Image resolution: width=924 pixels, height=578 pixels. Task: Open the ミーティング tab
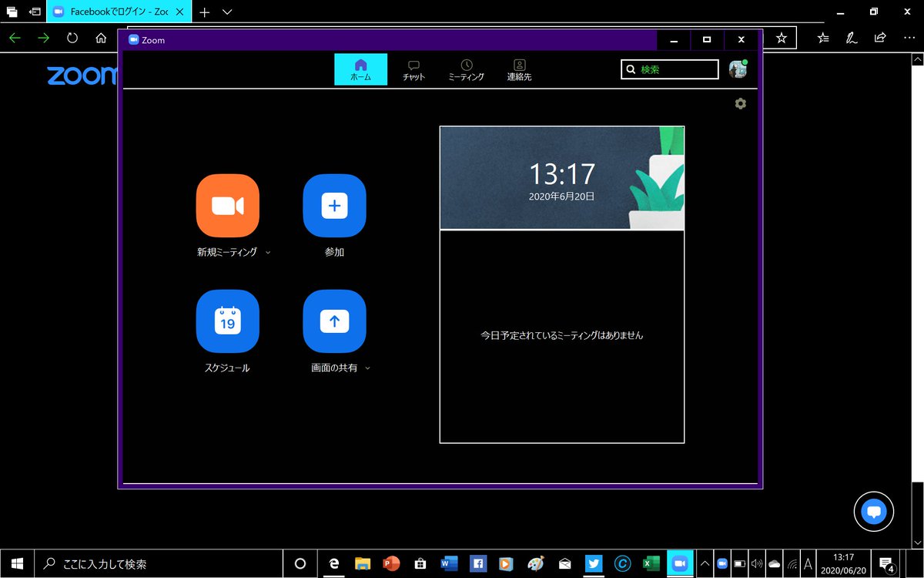(467, 70)
